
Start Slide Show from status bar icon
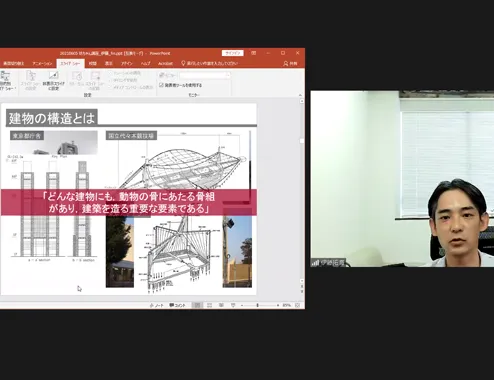[x=233, y=305]
